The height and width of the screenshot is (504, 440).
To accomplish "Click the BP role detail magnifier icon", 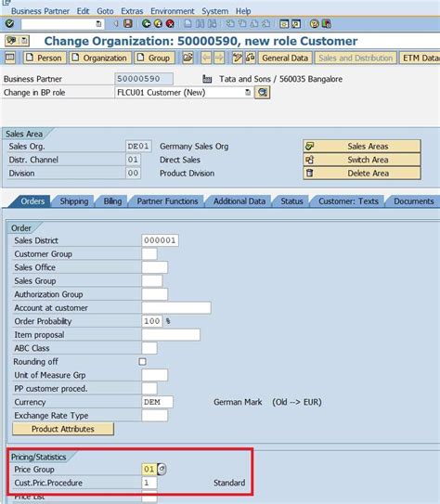I will (x=263, y=93).
